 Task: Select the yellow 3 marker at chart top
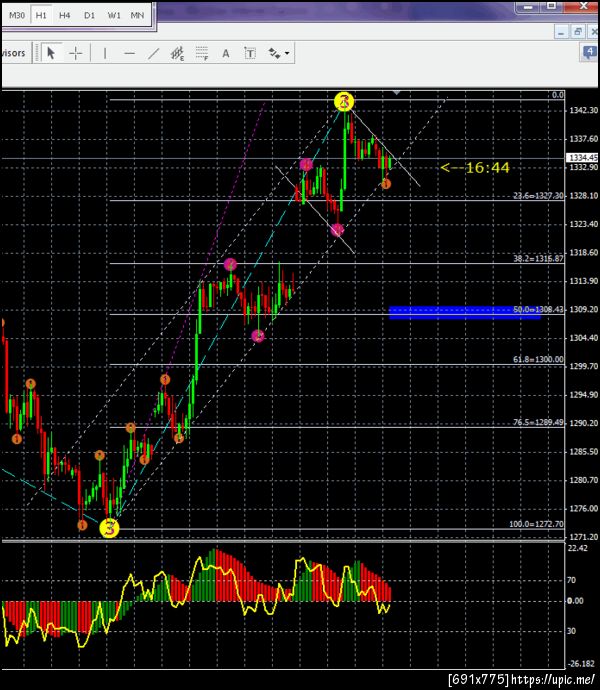coord(344,102)
